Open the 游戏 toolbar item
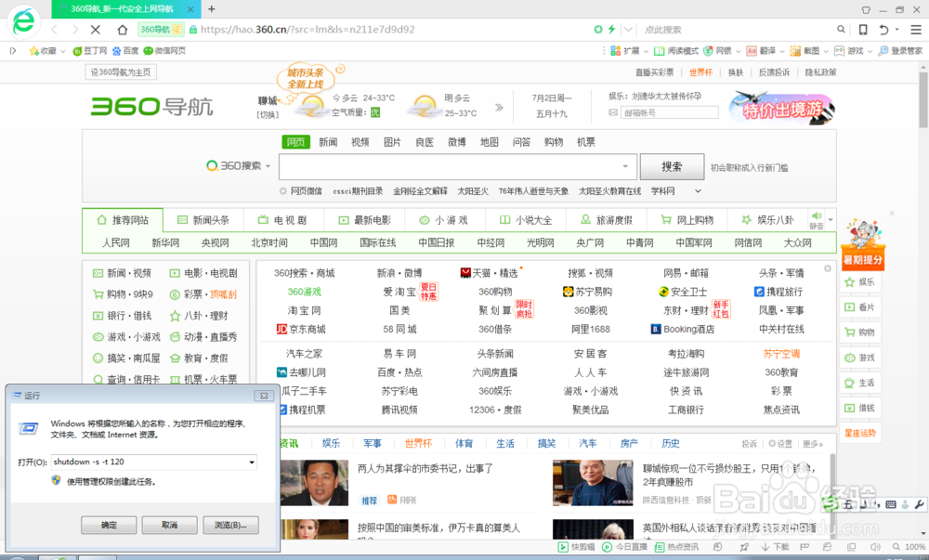The width and height of the screenshot is (929, 560). [848, 51]
